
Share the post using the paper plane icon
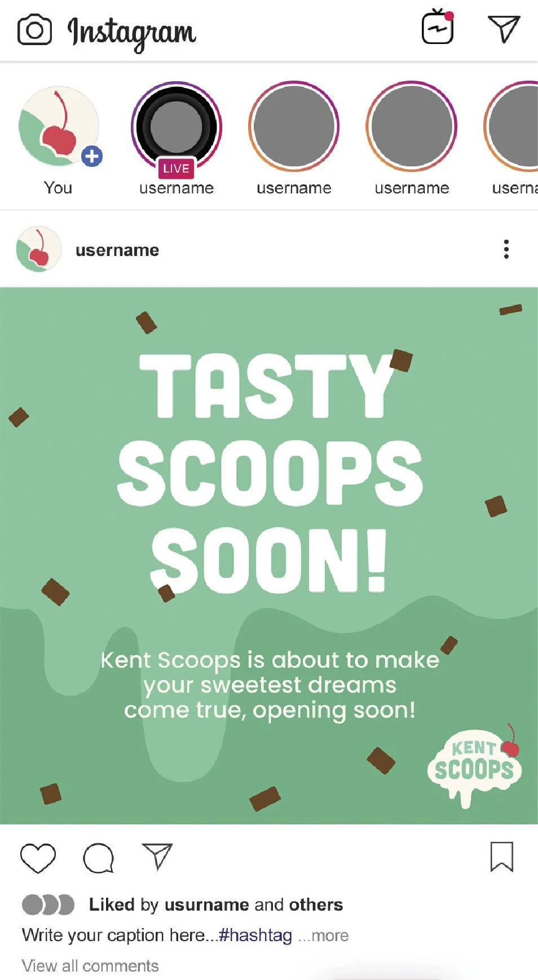pyautogui.click(x=157, y=856)
